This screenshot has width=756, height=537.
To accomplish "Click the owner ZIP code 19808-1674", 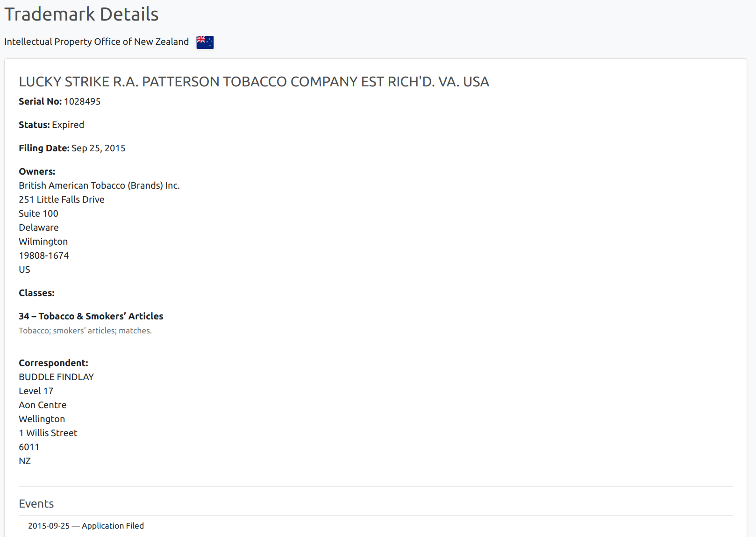I will click(44, 255).
